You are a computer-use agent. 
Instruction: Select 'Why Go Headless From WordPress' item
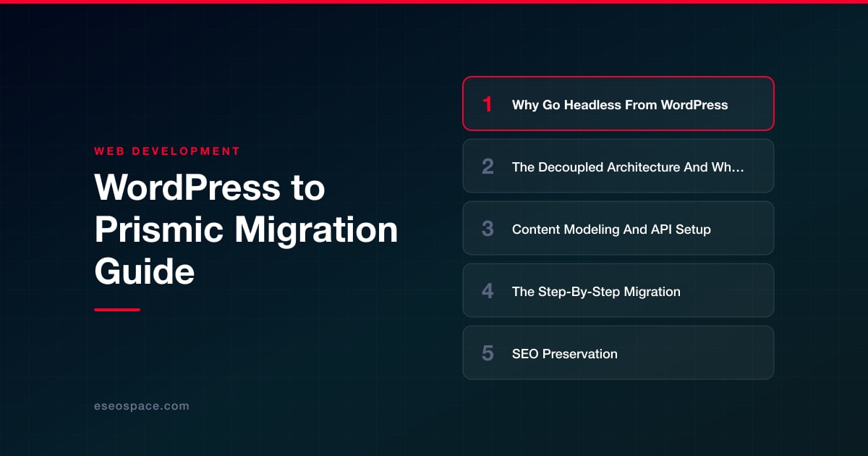point(618,104)
